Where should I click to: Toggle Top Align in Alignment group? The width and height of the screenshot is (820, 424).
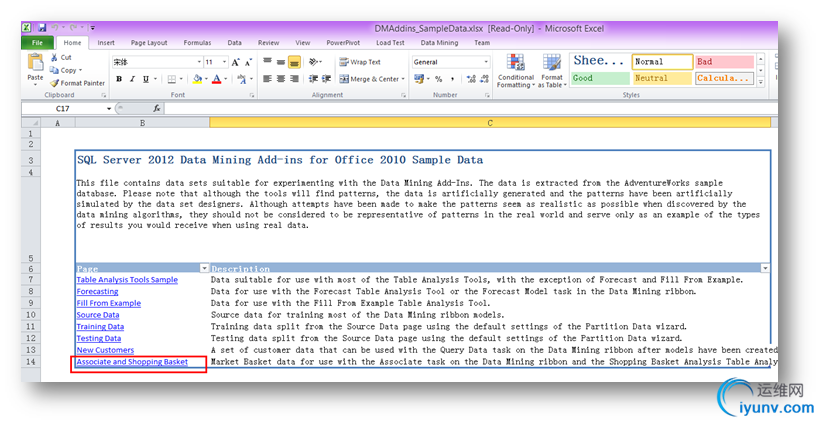[x=267, y=62]
